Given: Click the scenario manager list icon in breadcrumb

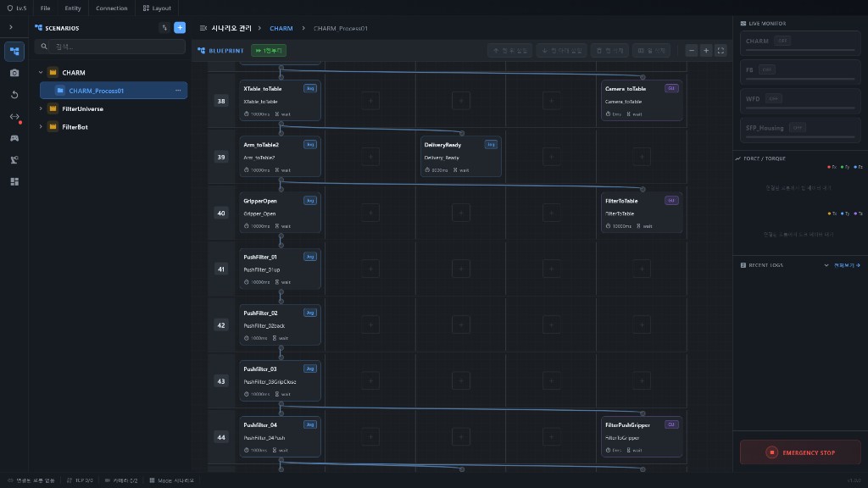Looking at the screenshot, I should [x=203, y=28].
